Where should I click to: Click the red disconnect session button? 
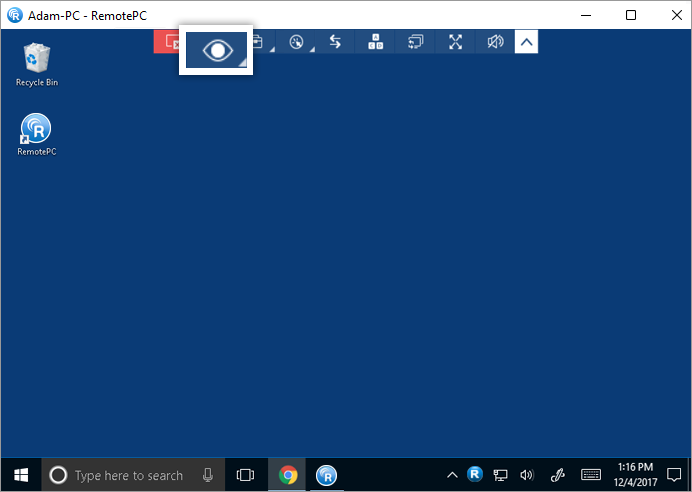tap(167, 42)
